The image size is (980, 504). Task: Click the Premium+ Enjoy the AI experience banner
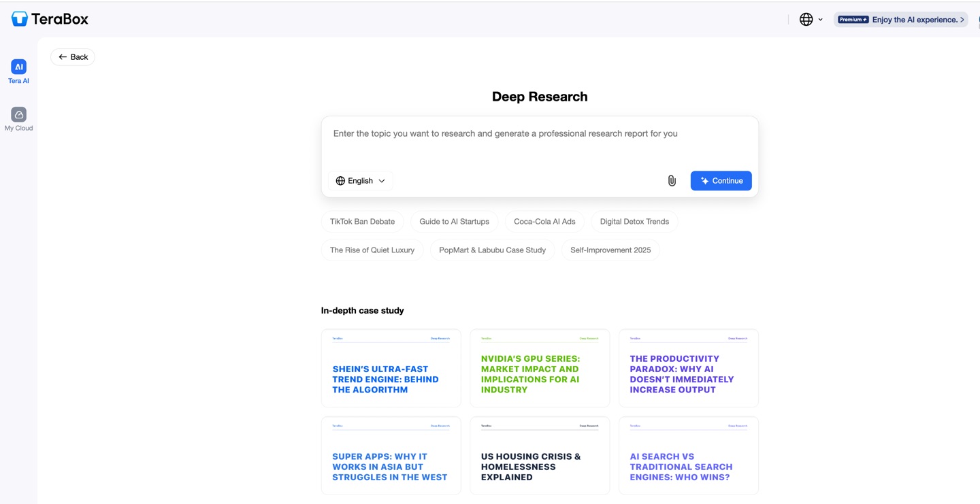pyautogui.click(x=900, y=19)
